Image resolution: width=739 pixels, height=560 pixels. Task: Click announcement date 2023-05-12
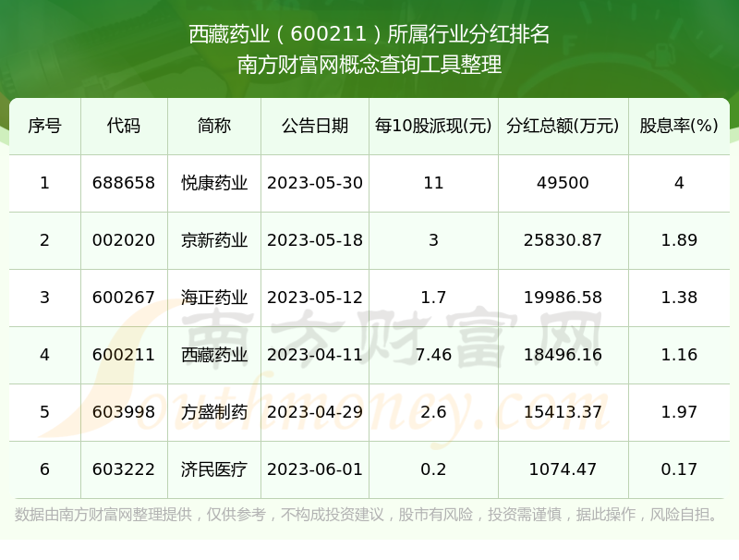pyautogui.click(x=315, y=298)
